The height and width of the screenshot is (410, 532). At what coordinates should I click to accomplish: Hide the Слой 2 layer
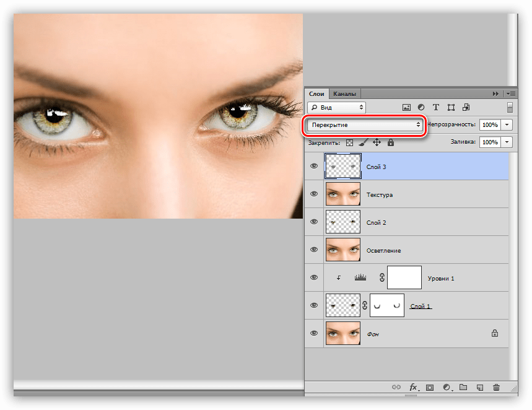click(x=314, y=222)
